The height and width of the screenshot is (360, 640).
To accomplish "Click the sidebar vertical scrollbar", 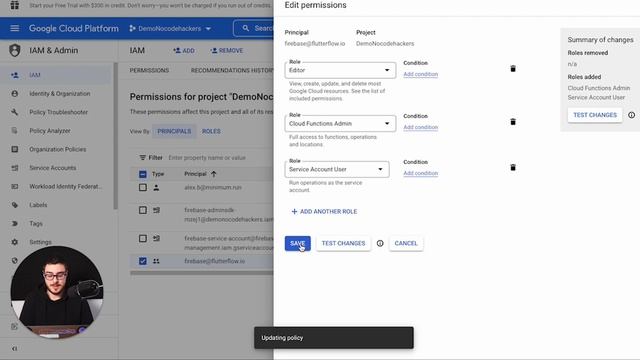I will (116, 136).
